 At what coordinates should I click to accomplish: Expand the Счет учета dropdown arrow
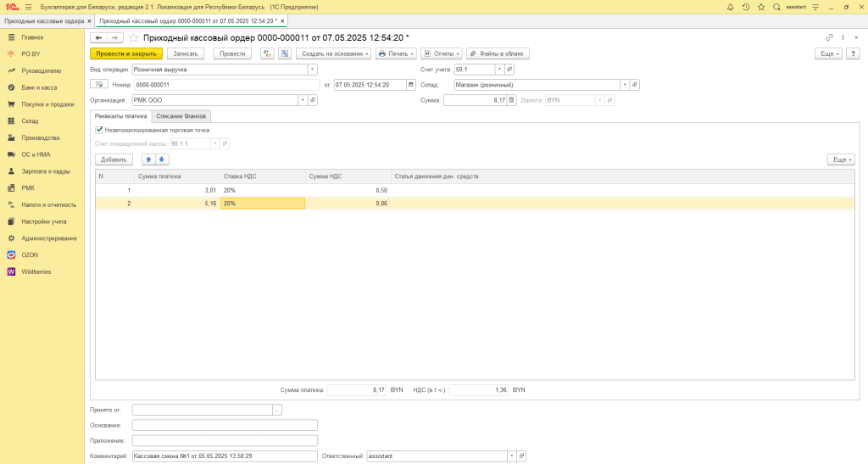pos(499,70)
